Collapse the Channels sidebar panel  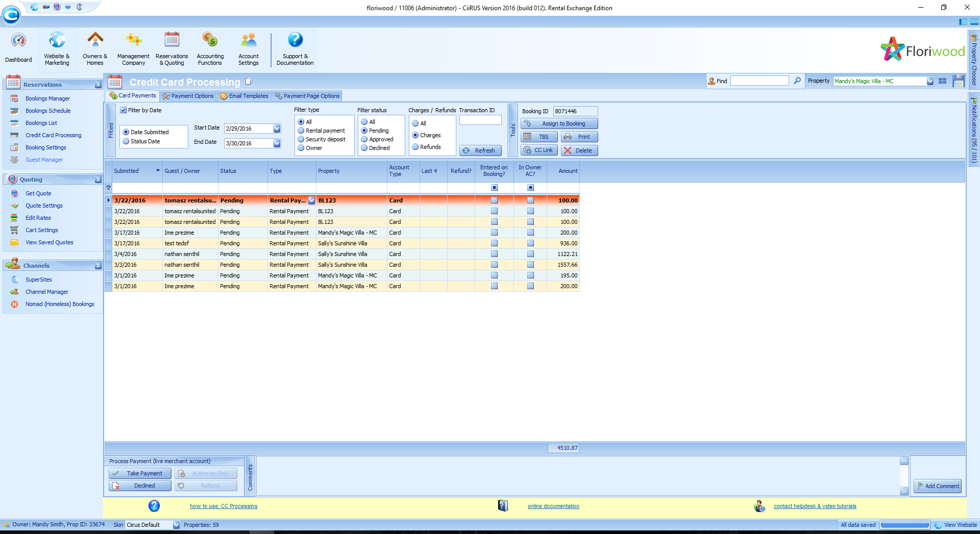(x=98, y=266)
